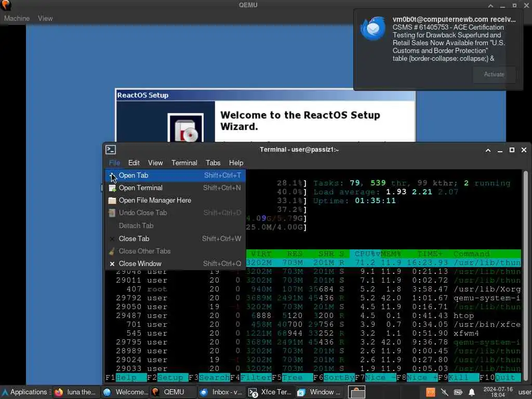Click the Open Terminal icon in menu
This screenshot has height=399, width=532.
point(112,188)
